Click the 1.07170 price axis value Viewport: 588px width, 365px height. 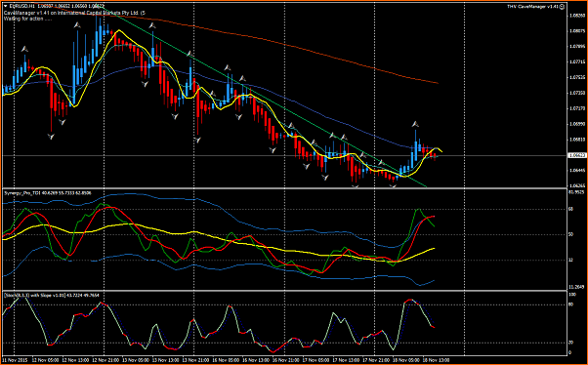click(x=578, y=108)
